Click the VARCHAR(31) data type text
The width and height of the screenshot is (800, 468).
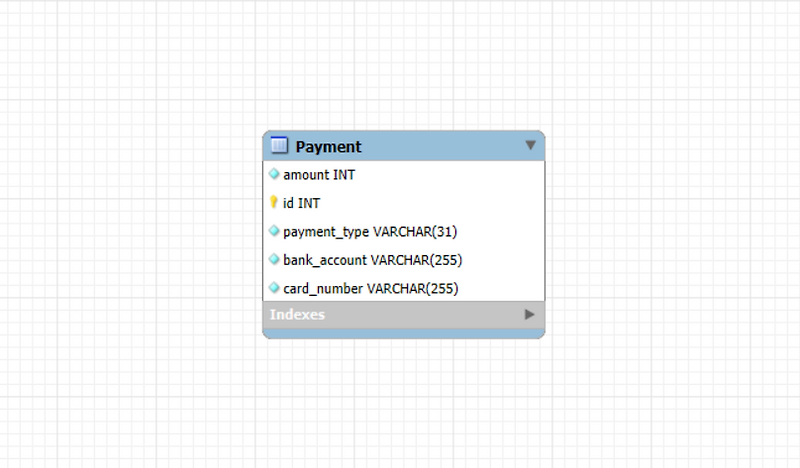tap(415, 232)
